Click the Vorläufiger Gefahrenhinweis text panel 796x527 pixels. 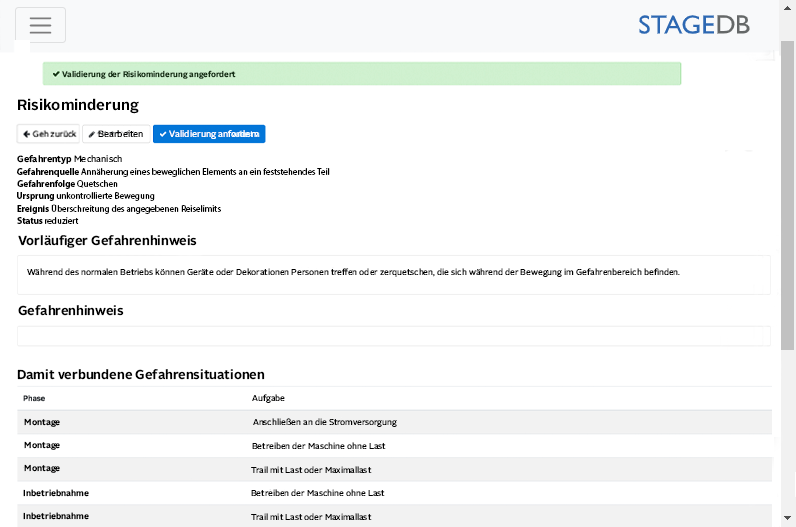point(393,273)
